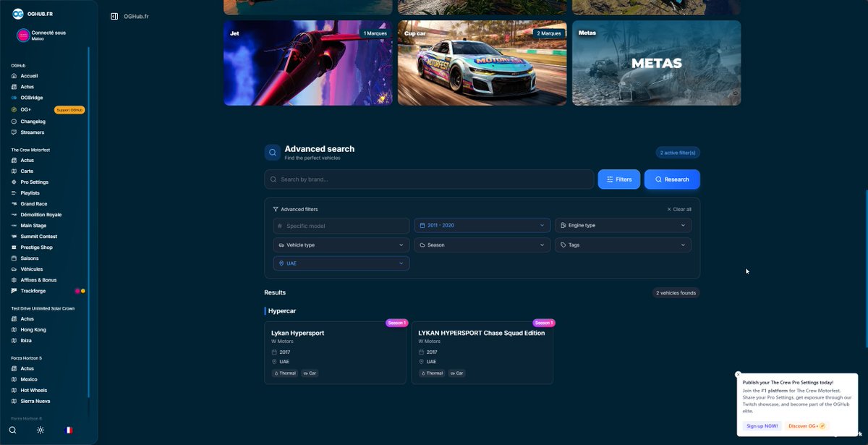Toggle light theme with the sun icon
Screen dimensions: 868x445
pyautogui.click(x=41, y=430)
